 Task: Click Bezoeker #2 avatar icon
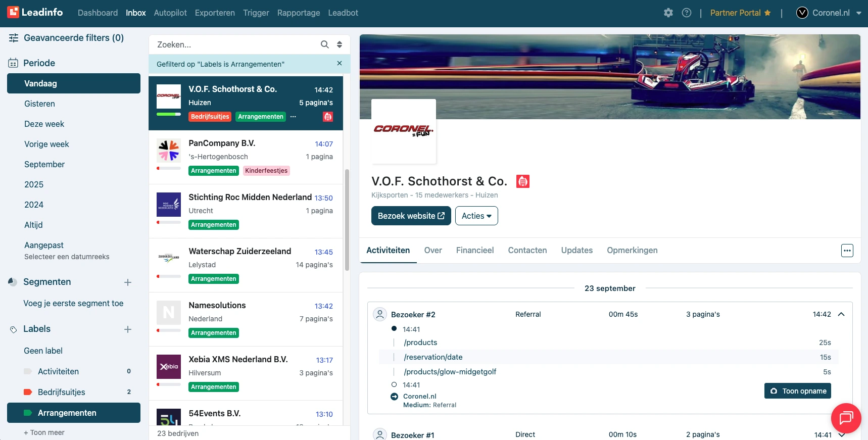[x=380, y=314]
